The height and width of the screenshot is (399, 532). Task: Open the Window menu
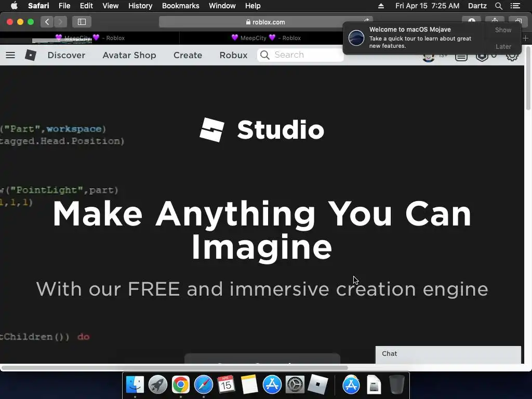click(222, 6)
